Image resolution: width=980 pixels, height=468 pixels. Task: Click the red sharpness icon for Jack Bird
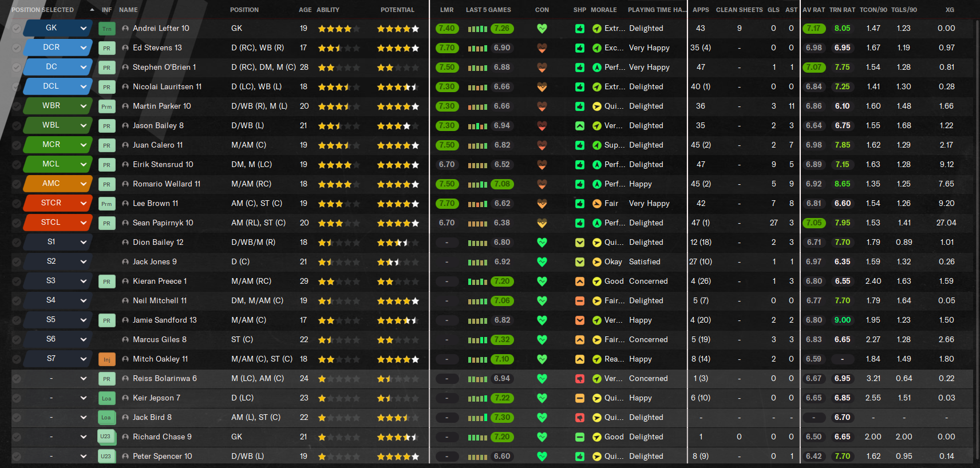point(580,418)
